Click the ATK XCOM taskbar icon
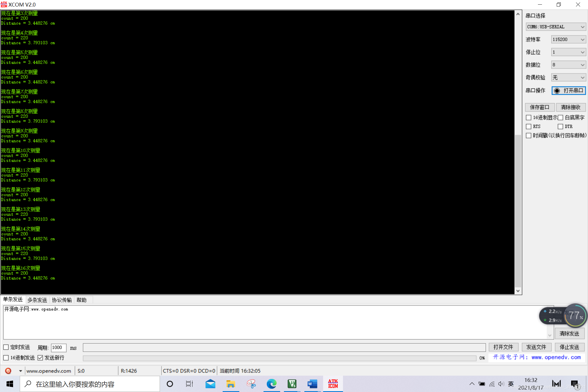This screenshot has height=392, width=588. pos(333,384)
